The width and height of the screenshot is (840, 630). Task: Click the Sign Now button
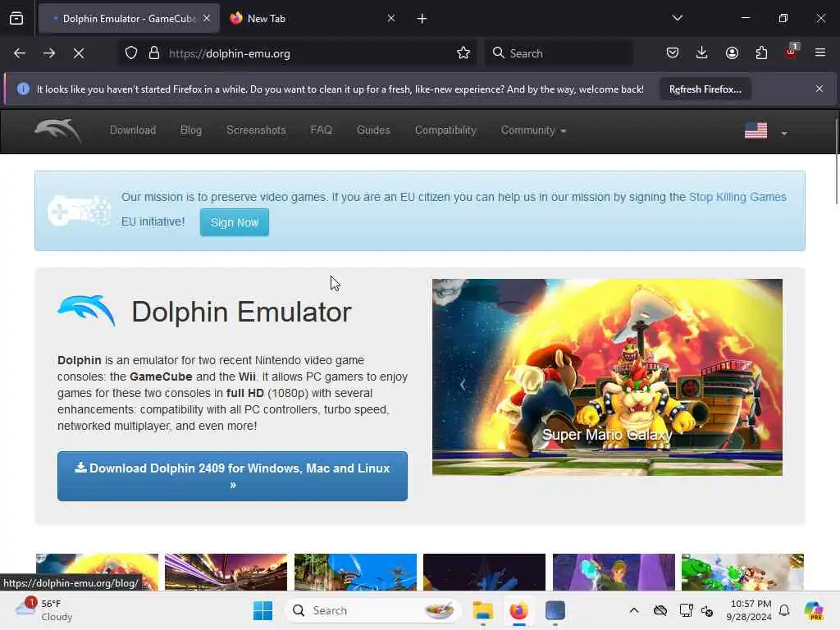(x=235, y=222)
